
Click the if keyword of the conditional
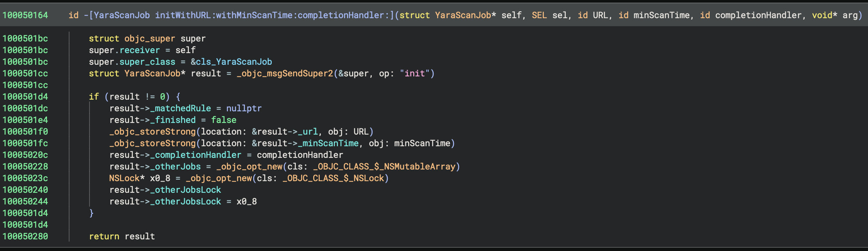coord(94,97)
